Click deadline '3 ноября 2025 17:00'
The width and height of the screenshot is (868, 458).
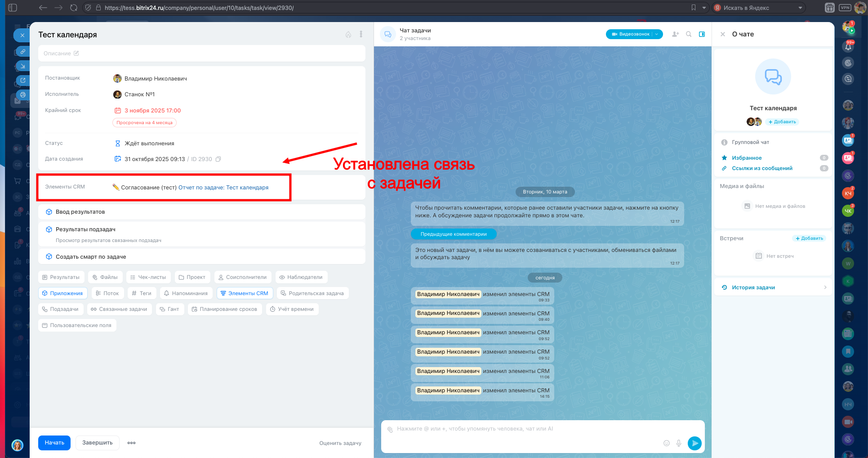152,111
